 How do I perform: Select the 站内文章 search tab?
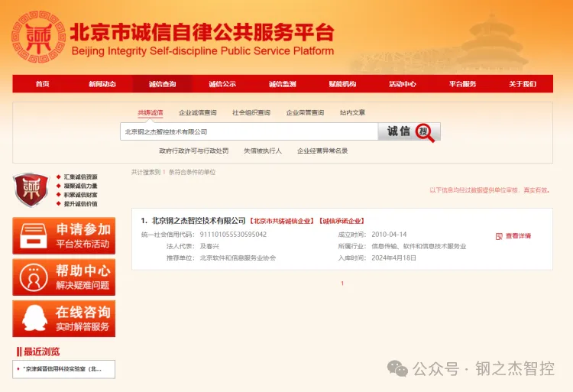coord(352,112)
